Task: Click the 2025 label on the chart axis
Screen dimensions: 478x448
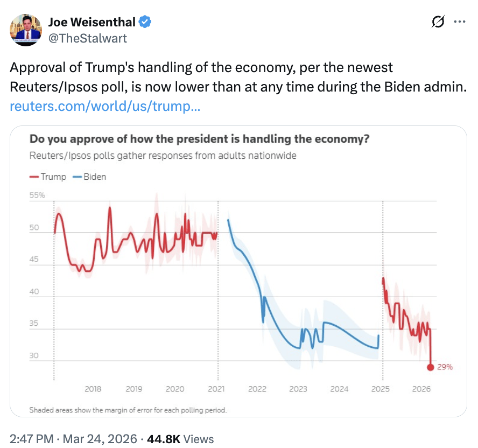Action: (381, 389)
